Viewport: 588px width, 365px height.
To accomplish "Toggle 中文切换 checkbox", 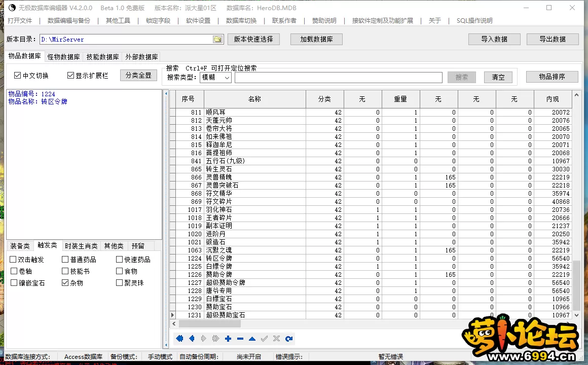I will pos(17,76).
